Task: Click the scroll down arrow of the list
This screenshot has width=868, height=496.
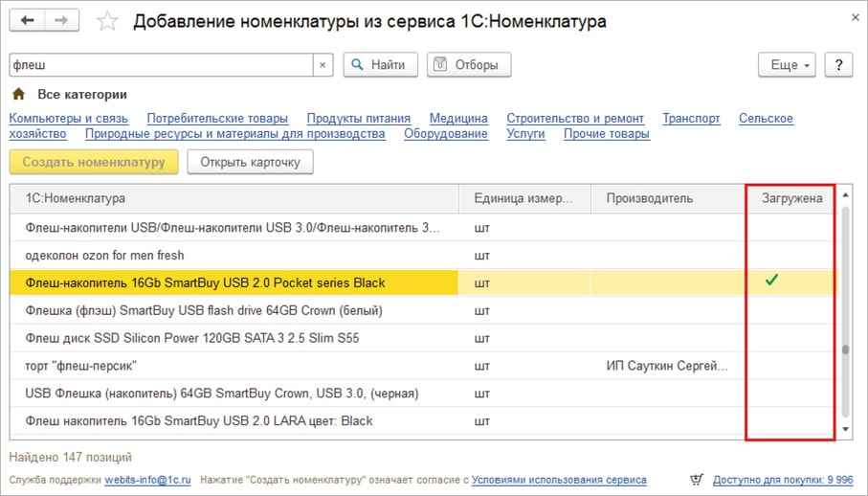Action: 845,429
